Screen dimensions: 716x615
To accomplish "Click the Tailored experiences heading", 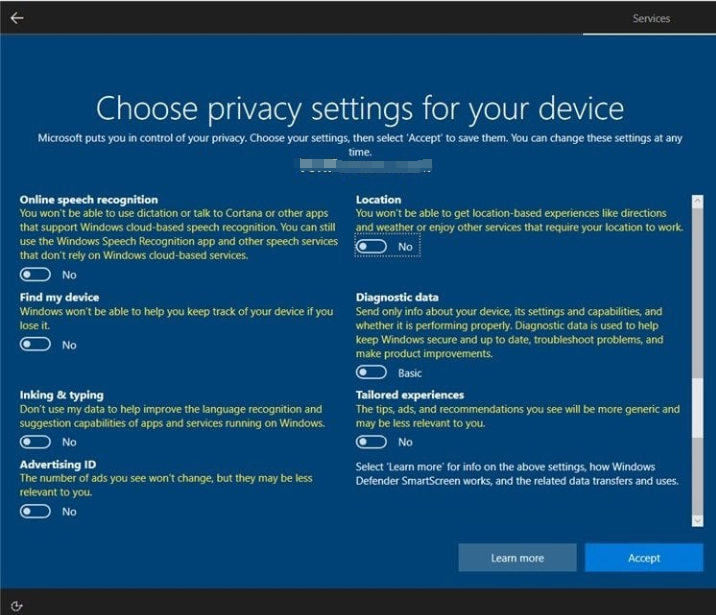I will point(410,395).
